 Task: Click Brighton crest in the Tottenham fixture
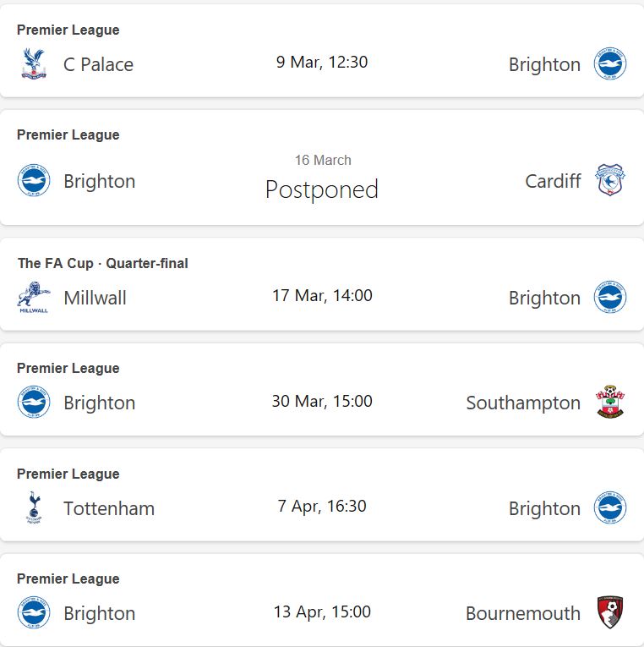point(609,508)
